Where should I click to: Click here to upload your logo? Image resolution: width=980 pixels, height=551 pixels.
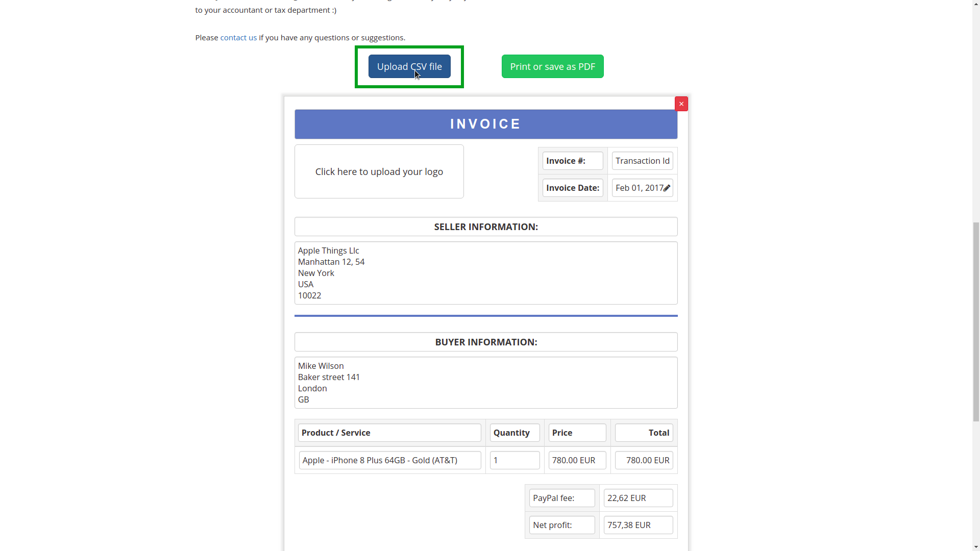point(379,171)
